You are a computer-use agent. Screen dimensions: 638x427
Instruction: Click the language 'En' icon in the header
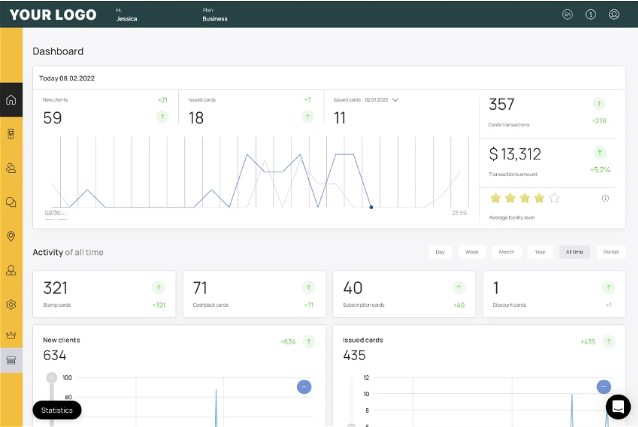coord(567,15)
